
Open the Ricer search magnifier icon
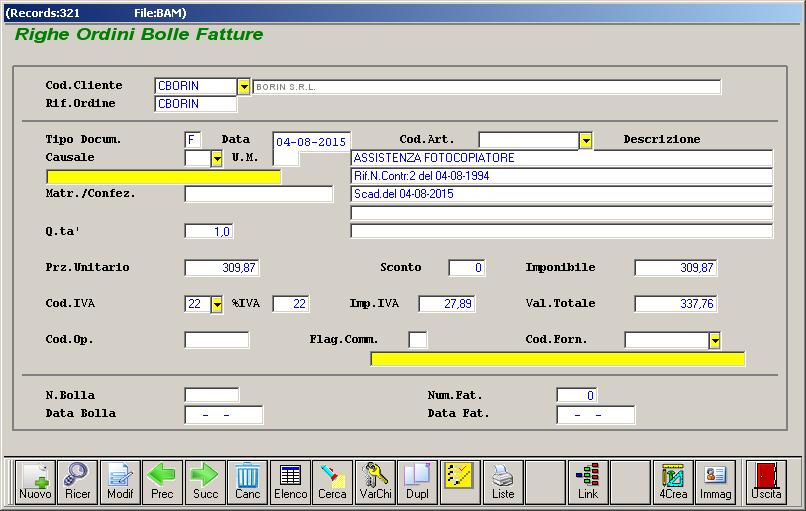[78, 482]
